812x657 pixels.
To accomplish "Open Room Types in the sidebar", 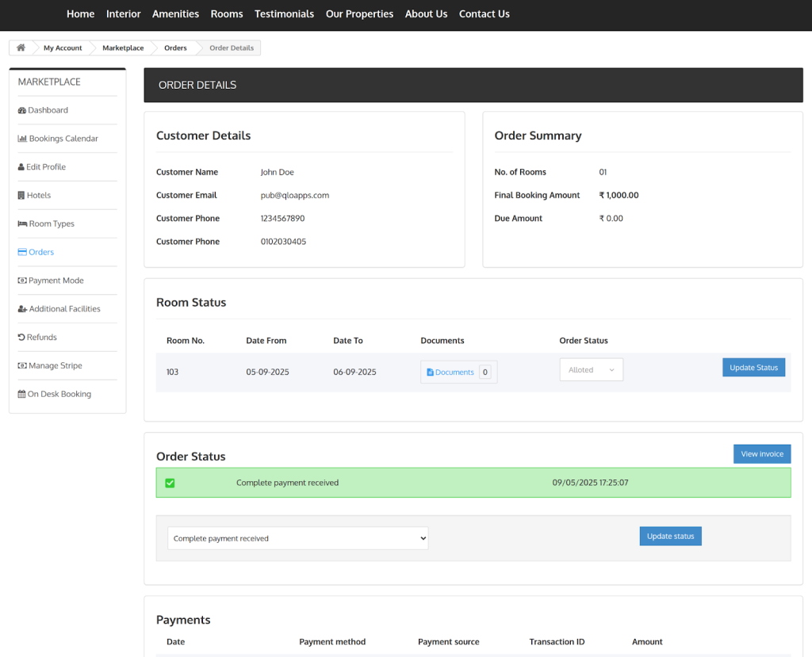I will (x=52, y=223).
